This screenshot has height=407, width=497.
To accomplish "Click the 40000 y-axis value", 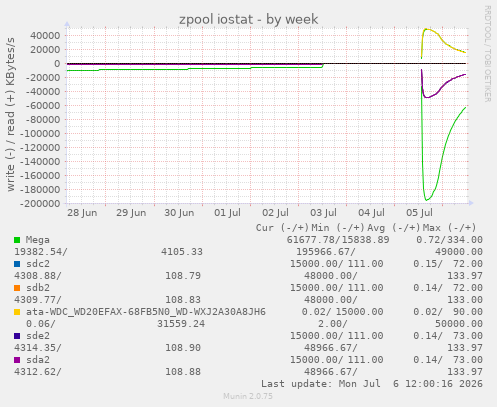I will pos(45,36).
